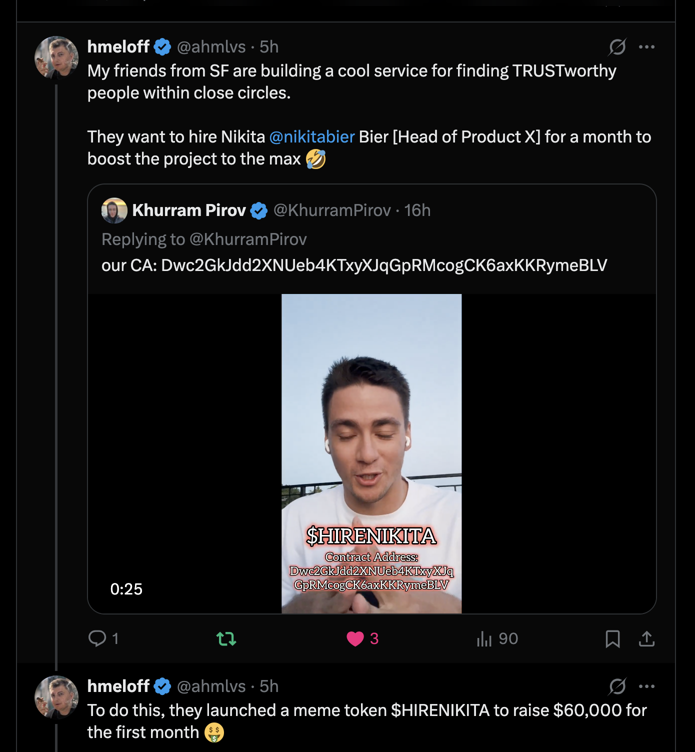This screenshot has width=695, height=752.
Task: Share the tweet via upload icon
Action: (647, 638)
